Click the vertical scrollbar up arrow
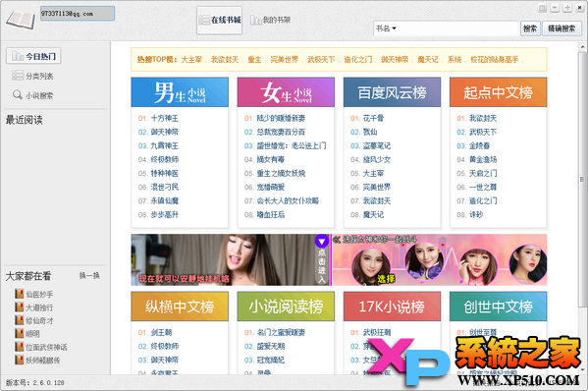 click(x=583, y=47)
